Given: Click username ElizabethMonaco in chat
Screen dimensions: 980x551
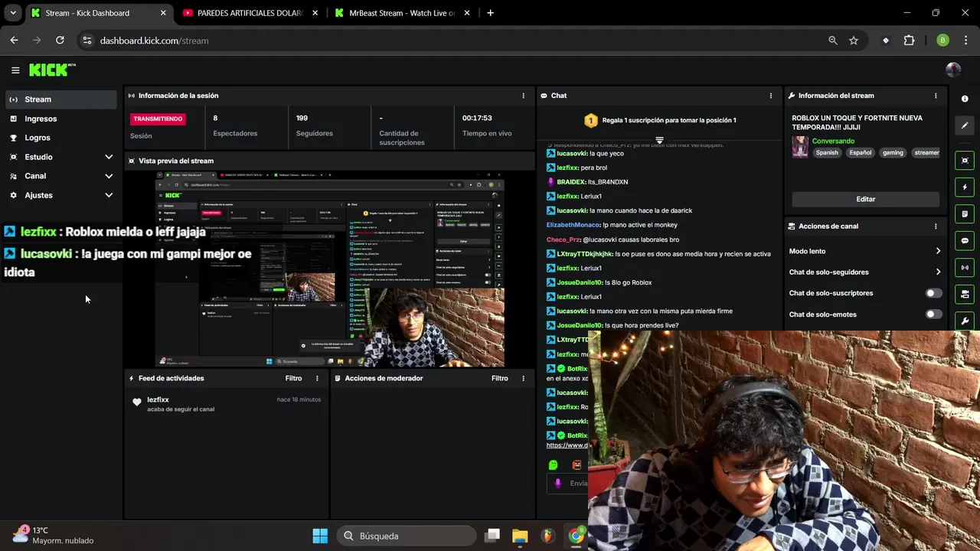Looking at the screenshot, I should click(x=573, y=225).
